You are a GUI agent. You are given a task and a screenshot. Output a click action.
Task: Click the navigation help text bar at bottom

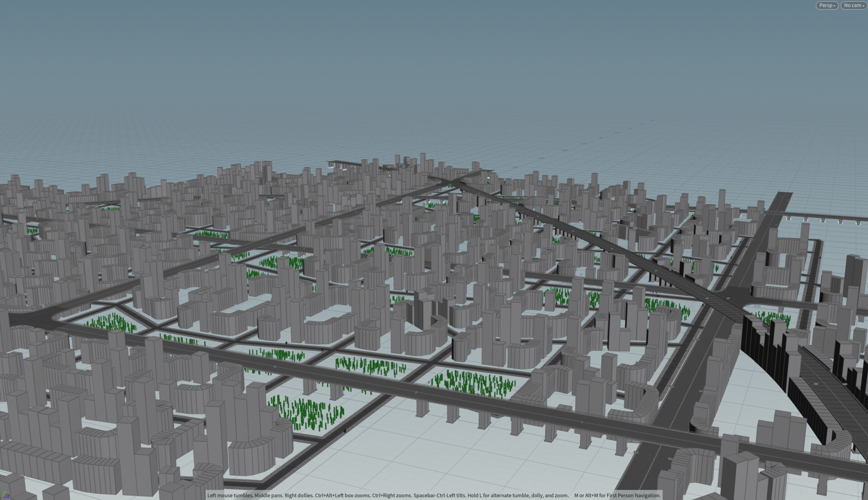(433, 495)
